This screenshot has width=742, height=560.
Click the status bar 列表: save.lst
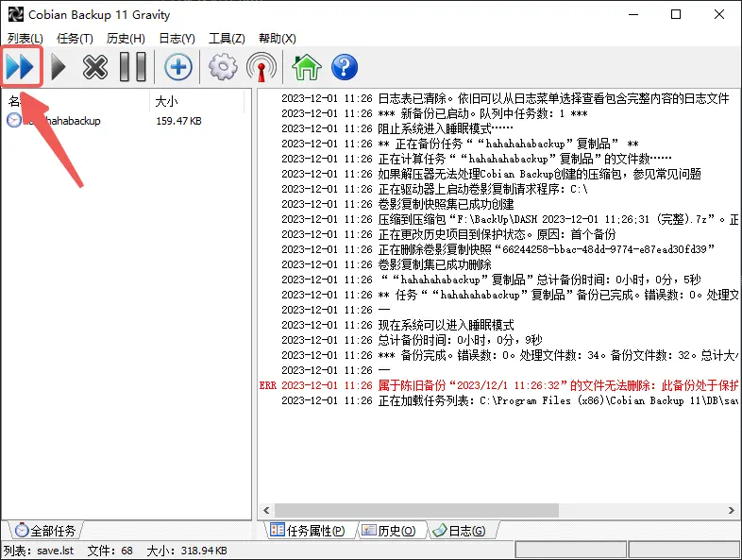[x=39, y=551]
